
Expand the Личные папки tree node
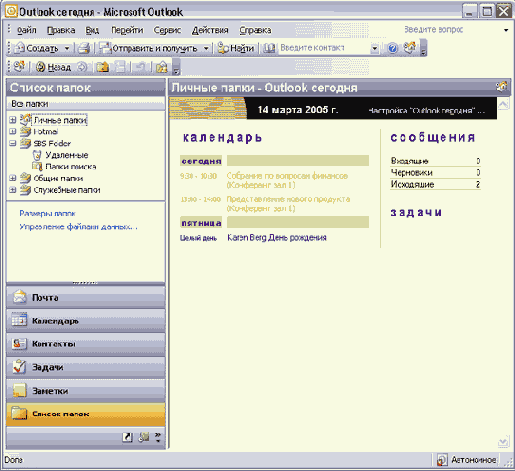[13, 120]
